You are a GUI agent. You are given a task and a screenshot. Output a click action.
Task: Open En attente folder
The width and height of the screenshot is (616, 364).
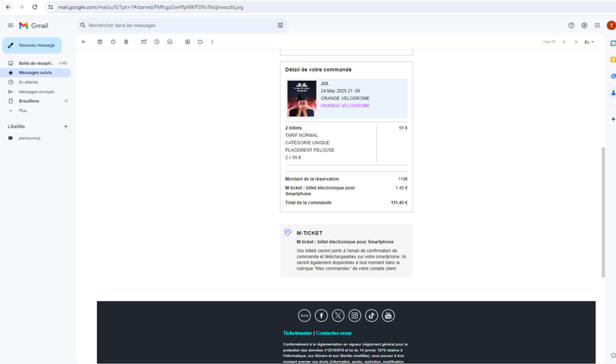pyautogui.click(x=35, y=82)
